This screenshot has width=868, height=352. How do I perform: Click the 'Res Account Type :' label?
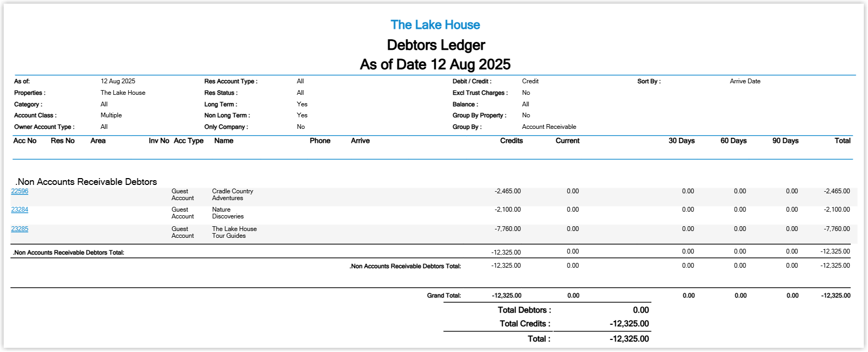coord(231,81)
